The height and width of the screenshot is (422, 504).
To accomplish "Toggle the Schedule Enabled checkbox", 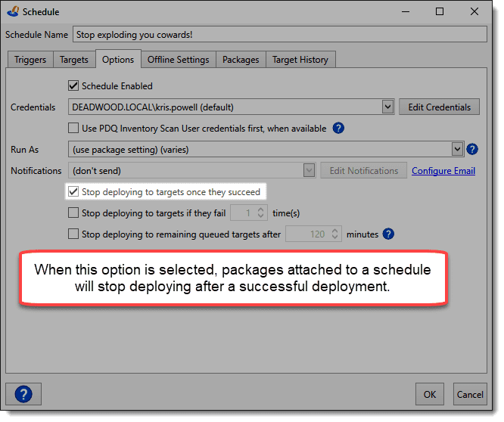I will (x=73, y=85).
